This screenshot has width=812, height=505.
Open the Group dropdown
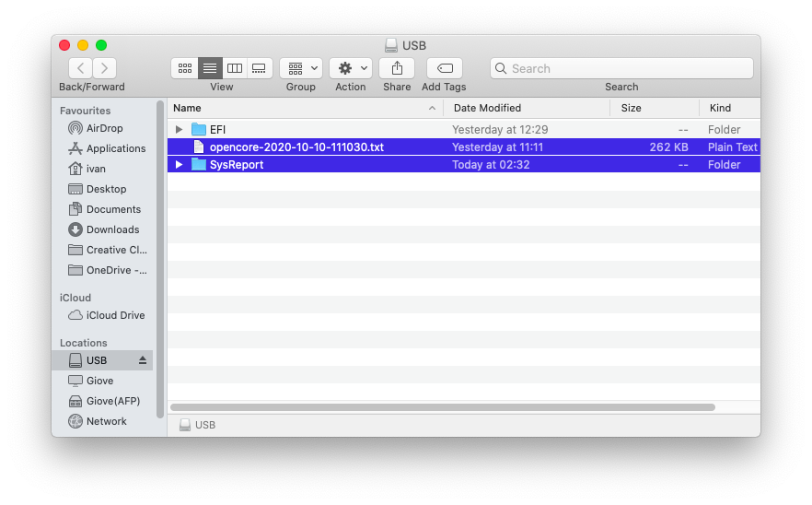tap(301, 68)
